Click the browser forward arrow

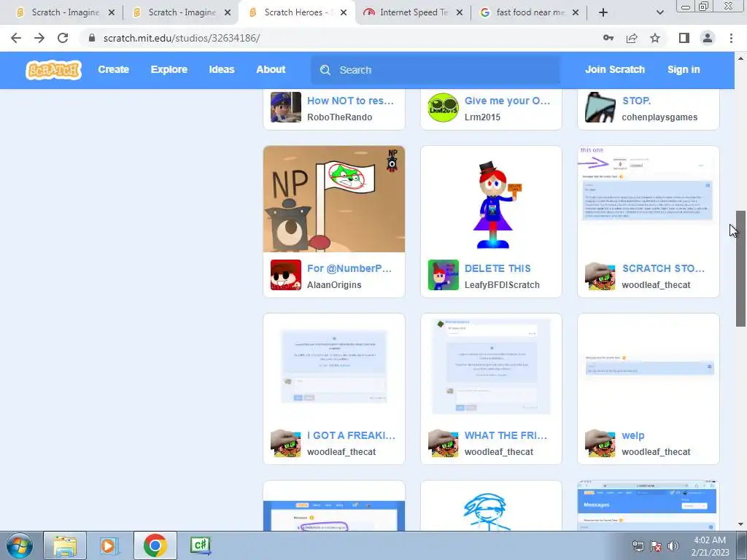(39, 38)
